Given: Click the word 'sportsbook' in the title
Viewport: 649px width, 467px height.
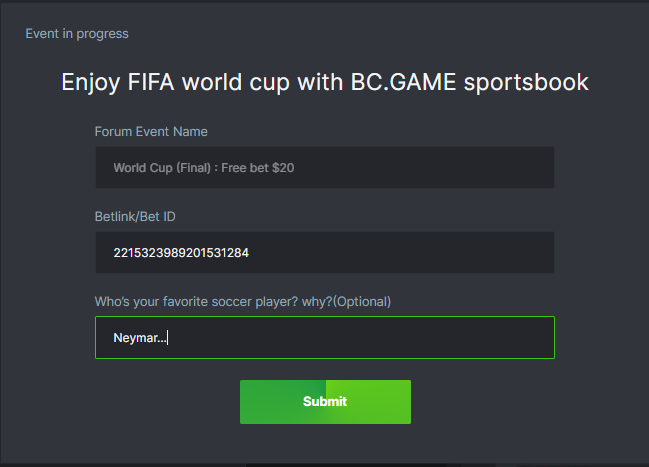Looking at the screenshot, I should click(x=526, y=82).
